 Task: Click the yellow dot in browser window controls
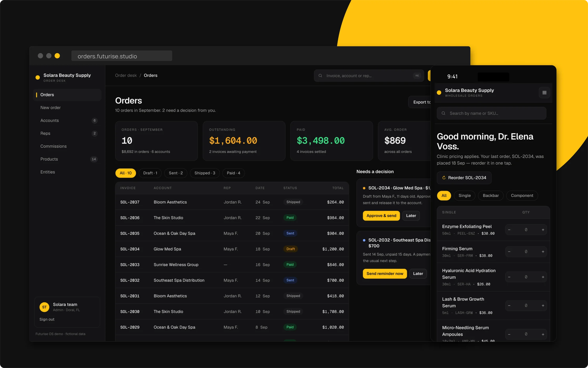point(57,56)
